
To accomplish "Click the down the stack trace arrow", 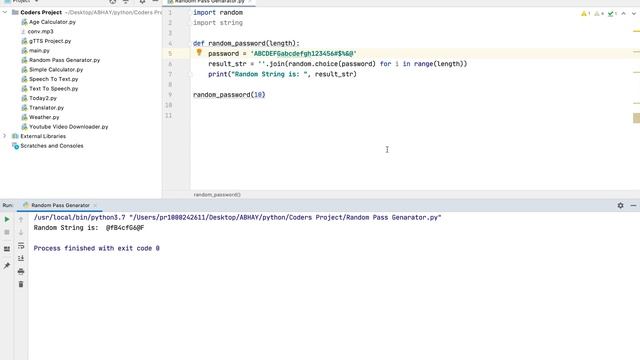I will point(21,232).
